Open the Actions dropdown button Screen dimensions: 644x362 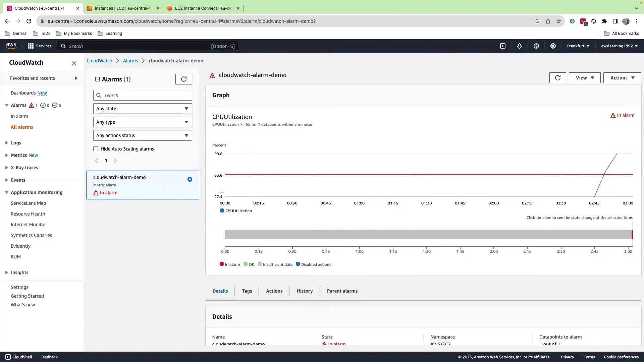(x=622, y=78)
